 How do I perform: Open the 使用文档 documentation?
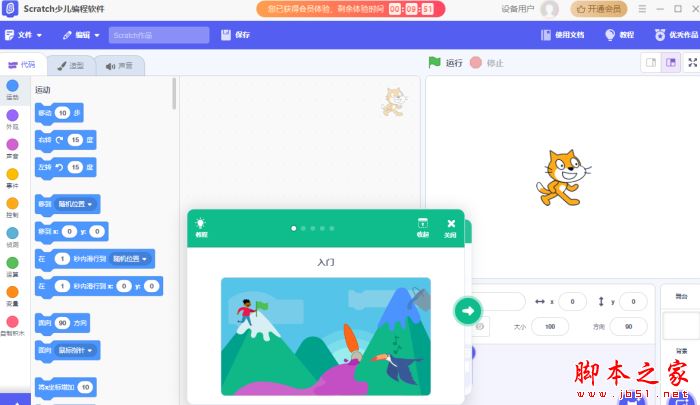tap(562, 35)
